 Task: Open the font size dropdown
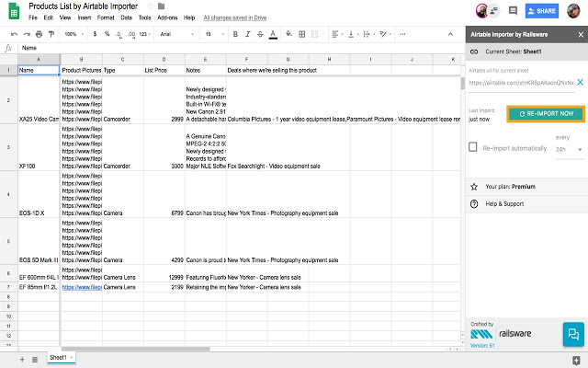[x=215, y=34]
